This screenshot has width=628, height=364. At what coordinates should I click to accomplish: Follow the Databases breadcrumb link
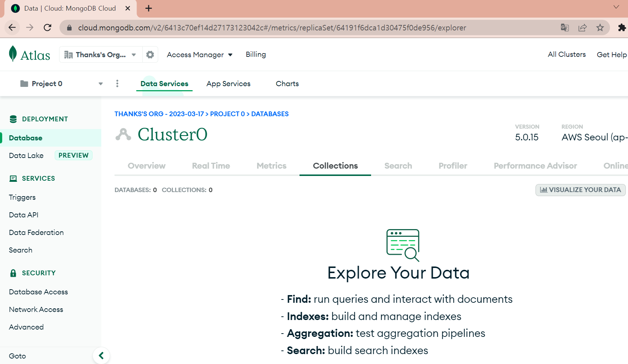pyautogui.click(x=270, y=114)
